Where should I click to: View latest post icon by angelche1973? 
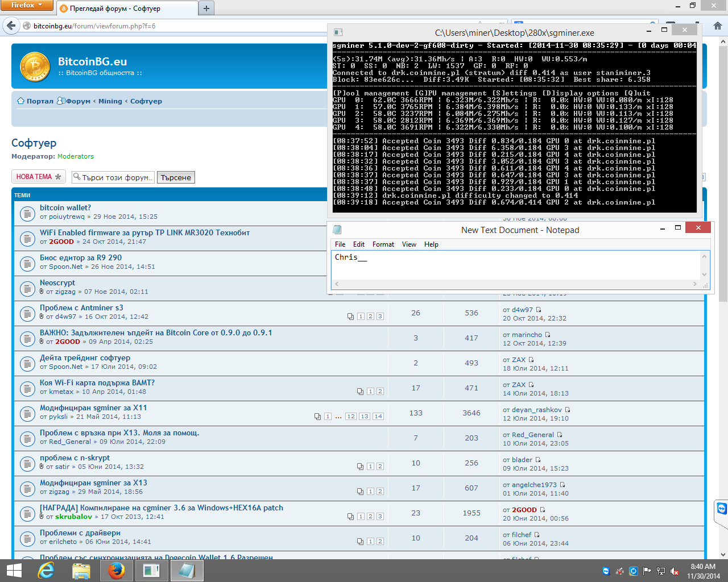(562, 485)
